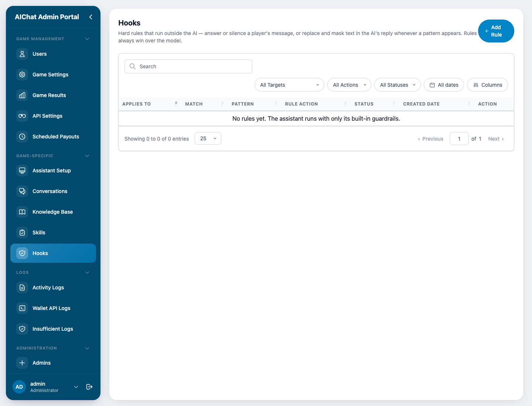Click the logout icon beside admin
This screenshot has width=532, height=406.
point(89,387)
